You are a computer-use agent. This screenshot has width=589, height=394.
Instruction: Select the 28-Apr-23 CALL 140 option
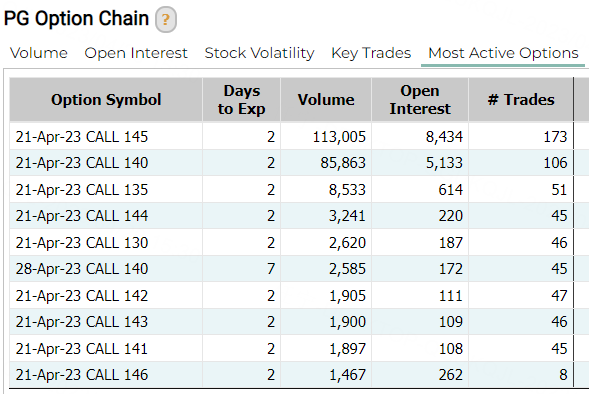[x=82, y=269]
